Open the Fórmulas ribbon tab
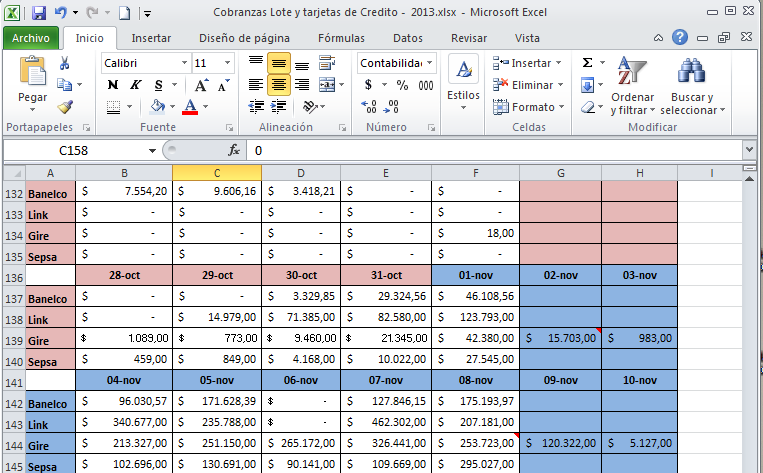This screenshot has width=763, height=473. coord(341,38)
